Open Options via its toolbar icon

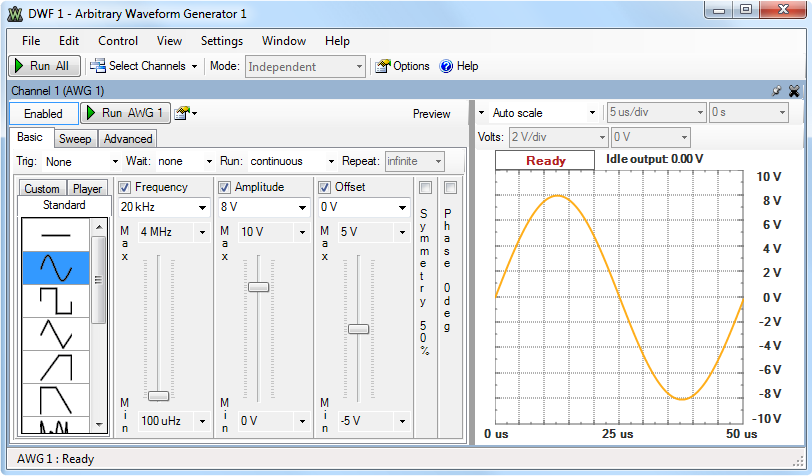click(382, 66)
